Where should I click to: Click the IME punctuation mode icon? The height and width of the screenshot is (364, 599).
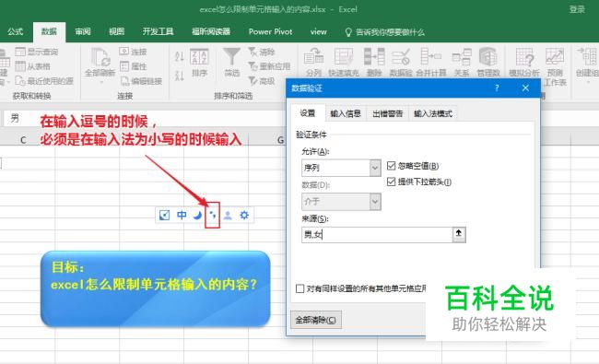[212, 216]
